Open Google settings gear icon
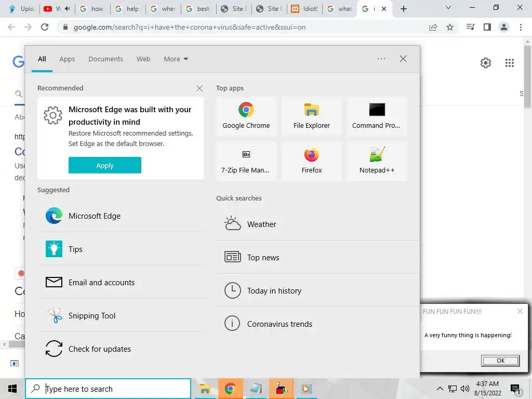 486,63
